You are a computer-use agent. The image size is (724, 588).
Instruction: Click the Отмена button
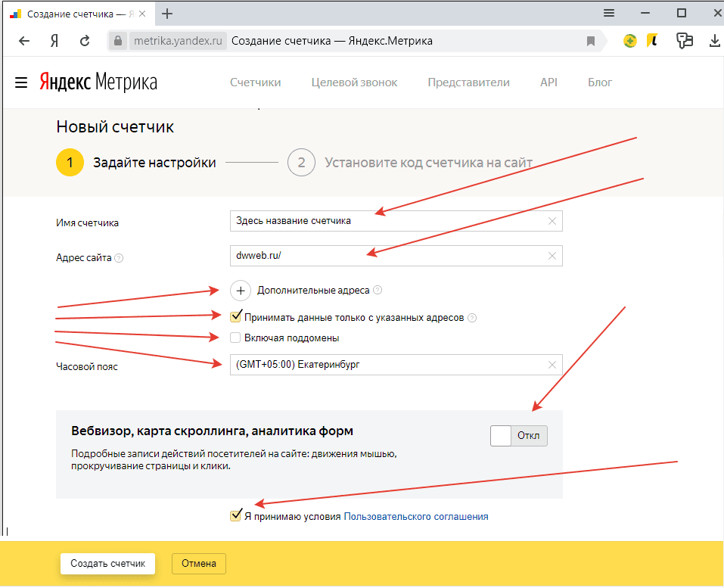click(199, 564)
